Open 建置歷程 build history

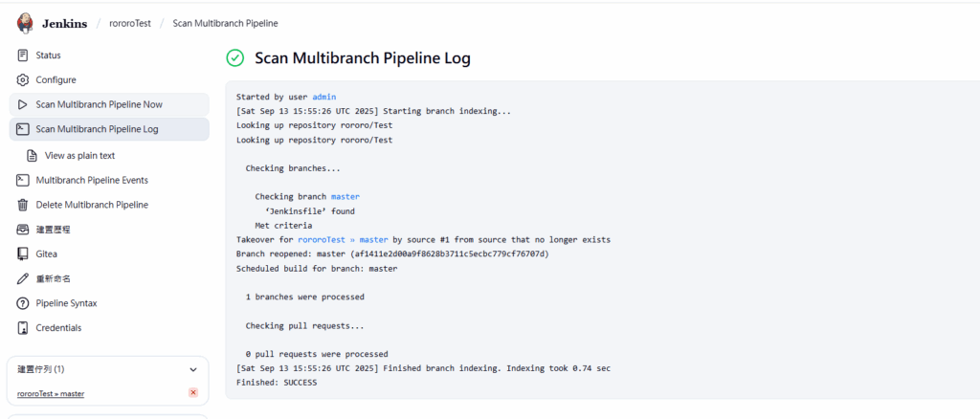[x=53, y=230]
